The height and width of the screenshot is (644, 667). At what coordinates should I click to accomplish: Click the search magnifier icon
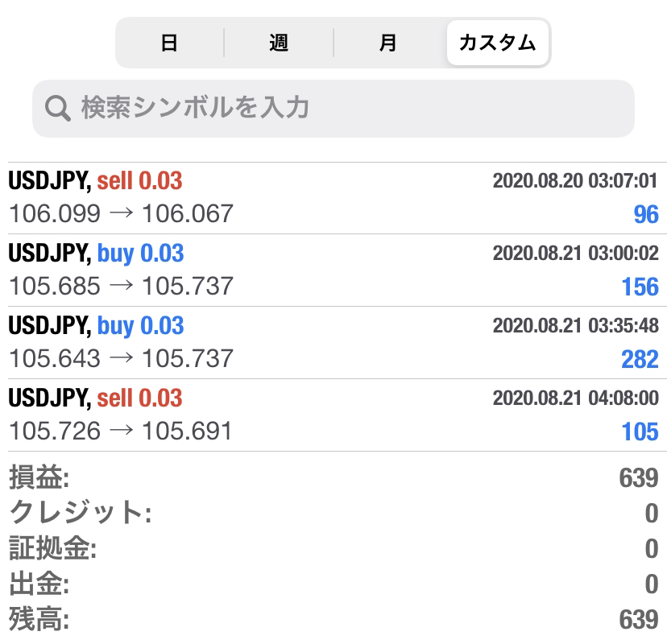tap(58, 109)
